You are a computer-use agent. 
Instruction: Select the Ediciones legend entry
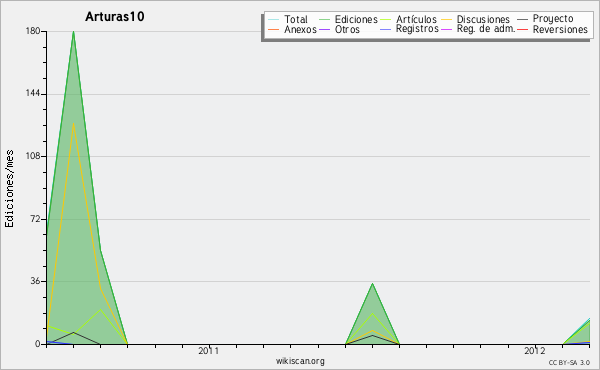click(348, 19)
